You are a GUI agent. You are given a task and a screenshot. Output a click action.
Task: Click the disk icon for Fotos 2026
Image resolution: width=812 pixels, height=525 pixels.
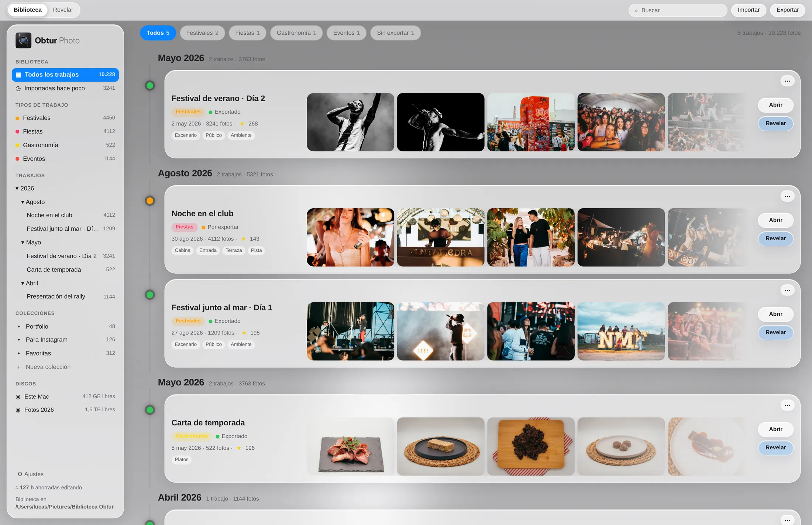[18, 410]
